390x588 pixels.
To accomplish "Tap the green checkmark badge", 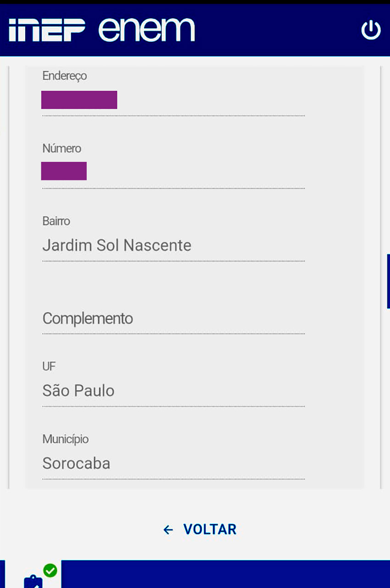I will (x=50, y=571).
